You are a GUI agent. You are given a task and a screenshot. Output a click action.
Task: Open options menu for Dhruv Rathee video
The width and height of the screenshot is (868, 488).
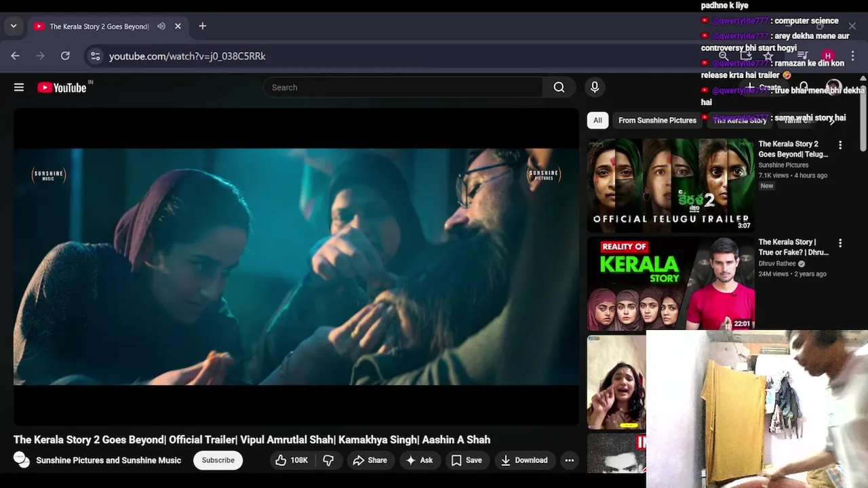coord(840,243)
